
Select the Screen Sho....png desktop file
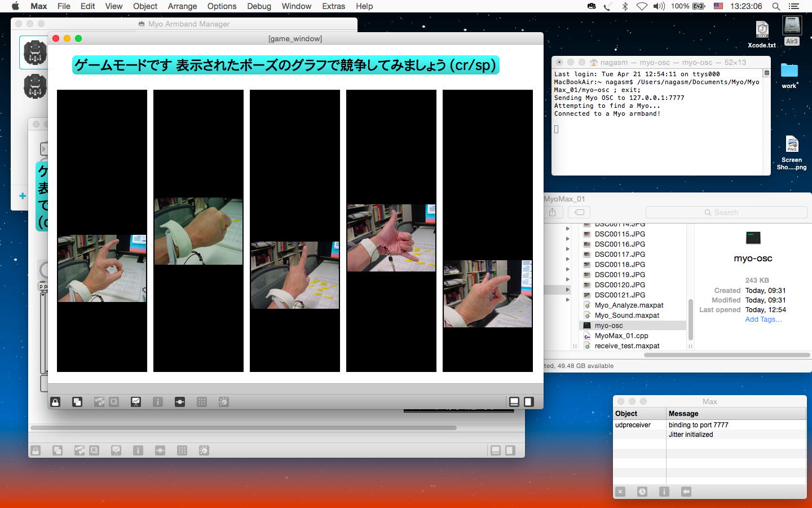(x=792, y=152)
